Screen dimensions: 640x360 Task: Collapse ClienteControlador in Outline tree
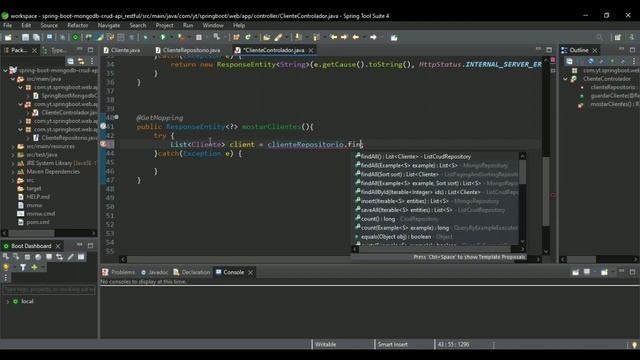pyautogui.click(x=565, y=79)
